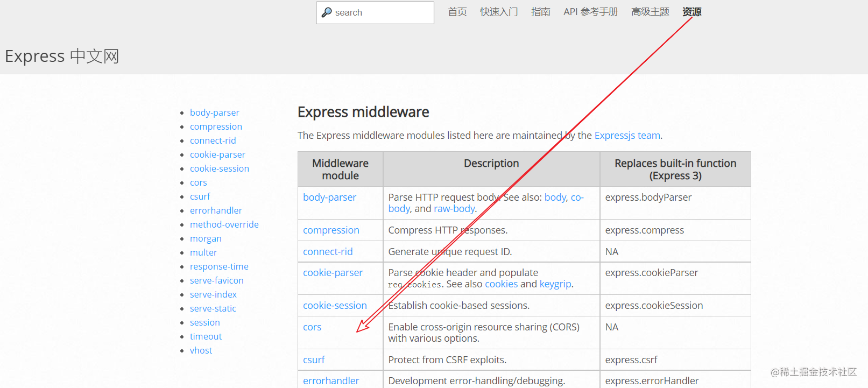The width and height of the screenshot is (868, 388).
Task: Open the serve-favicon sidebar link
Action: click(x=217, y=280)
